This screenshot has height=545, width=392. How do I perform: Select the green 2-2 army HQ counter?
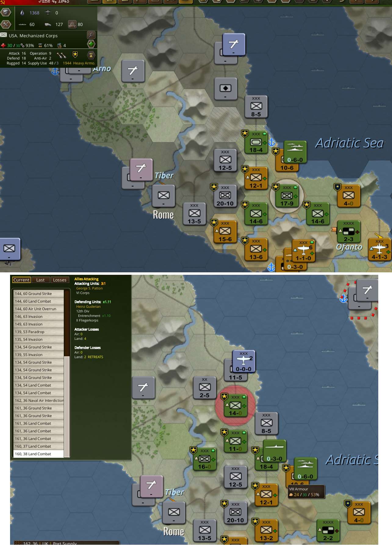pos(328,531)
